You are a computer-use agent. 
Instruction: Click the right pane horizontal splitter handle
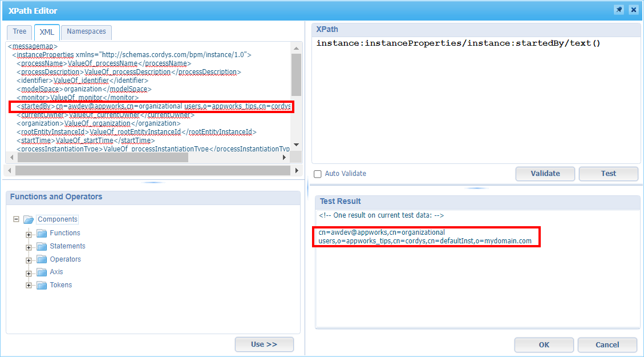click(x=476, y=188)
